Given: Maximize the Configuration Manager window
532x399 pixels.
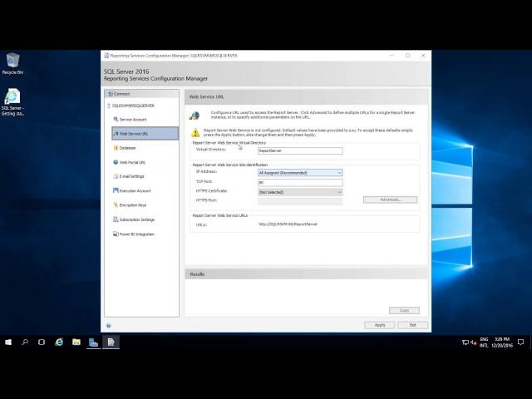Looking at the screenshot, I should coord(407,56).
